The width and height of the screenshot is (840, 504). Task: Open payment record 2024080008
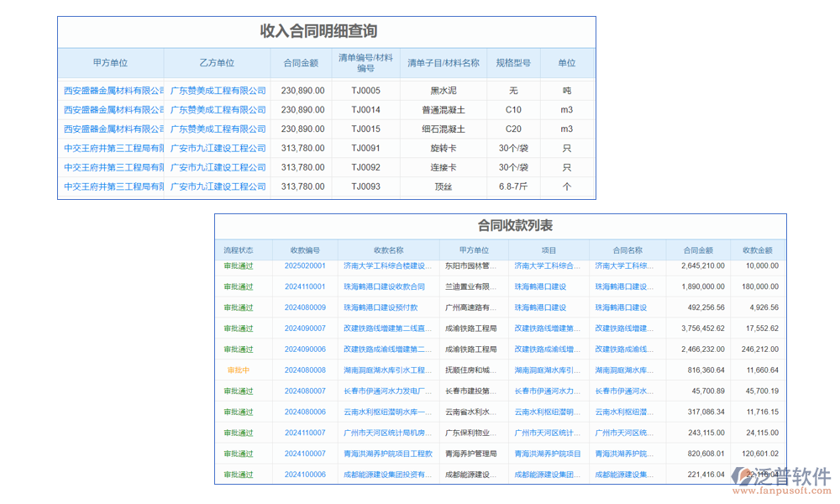(304, 370)
